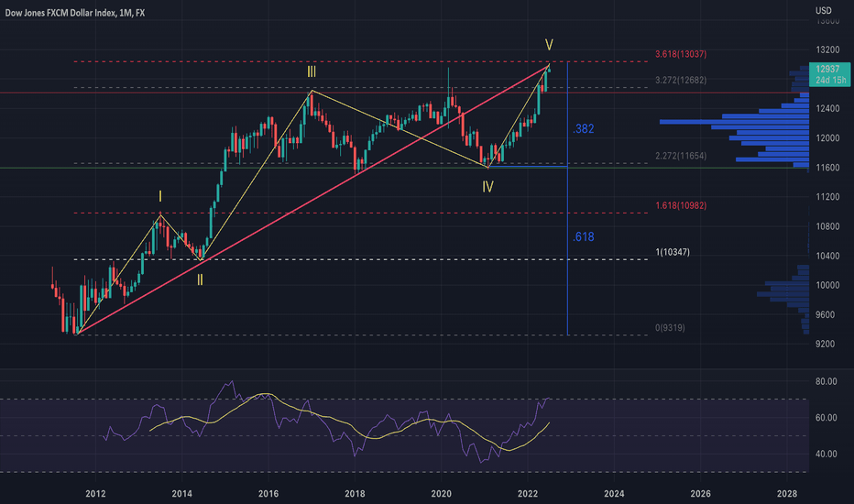Click the wave I label
This screenshot has height=504, width=854.
(160, 197)
